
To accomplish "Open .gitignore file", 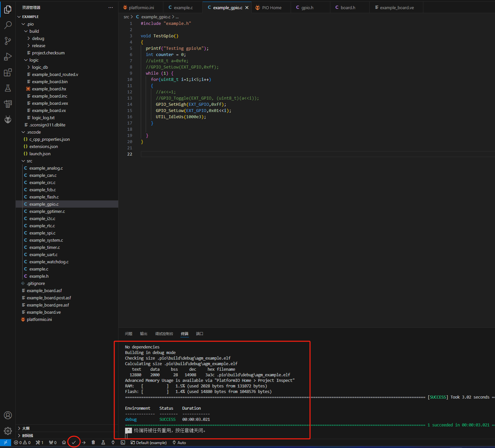I will 67,283.
